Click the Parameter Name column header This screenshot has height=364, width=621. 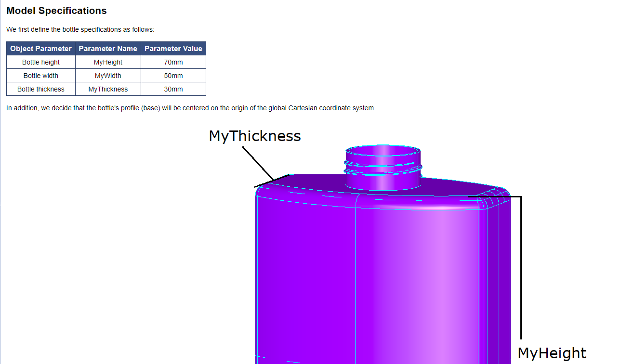tap(108, 49)
